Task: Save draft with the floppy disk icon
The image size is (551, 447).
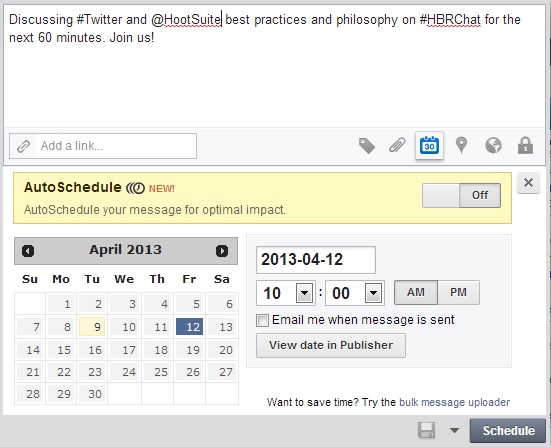Action: click(426, 430)
